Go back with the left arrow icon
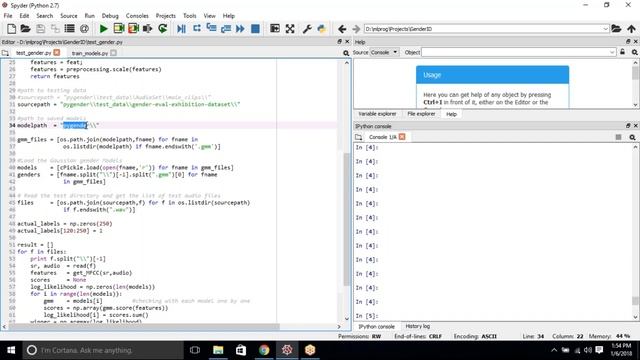The image size is (640, 360). [342, 29]
